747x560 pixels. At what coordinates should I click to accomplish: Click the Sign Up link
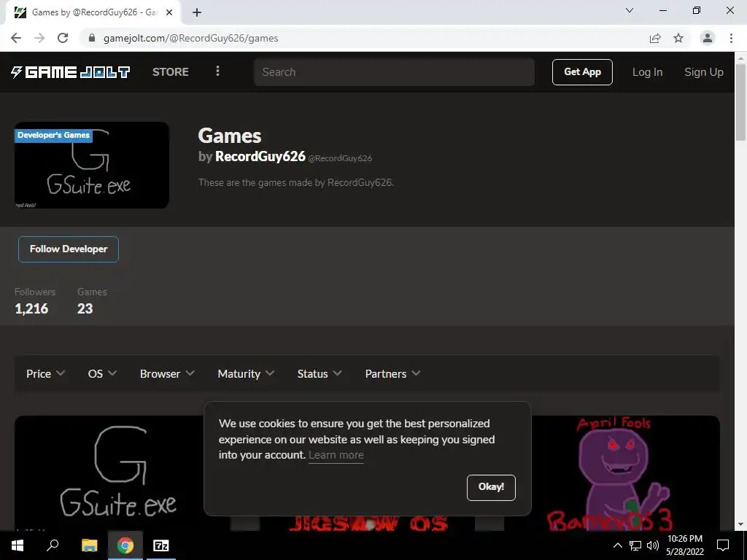(704, 72)
